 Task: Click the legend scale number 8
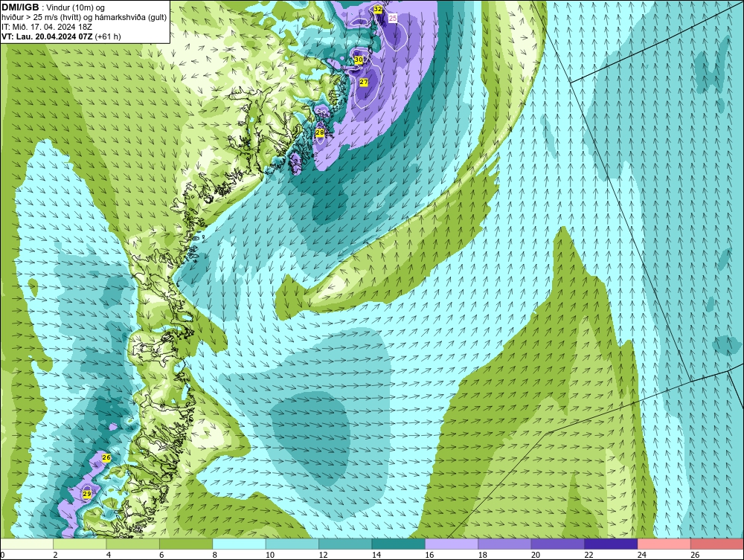(215, 555)
